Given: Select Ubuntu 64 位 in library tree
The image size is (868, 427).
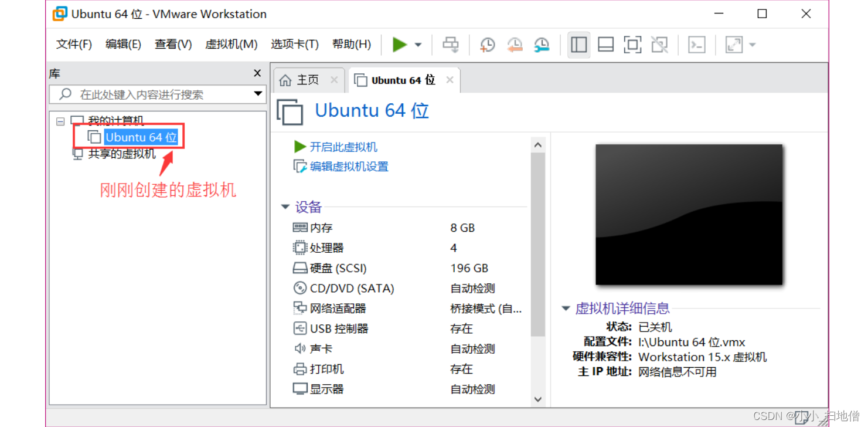Looking at the screenshot, I should pos(141,137).
